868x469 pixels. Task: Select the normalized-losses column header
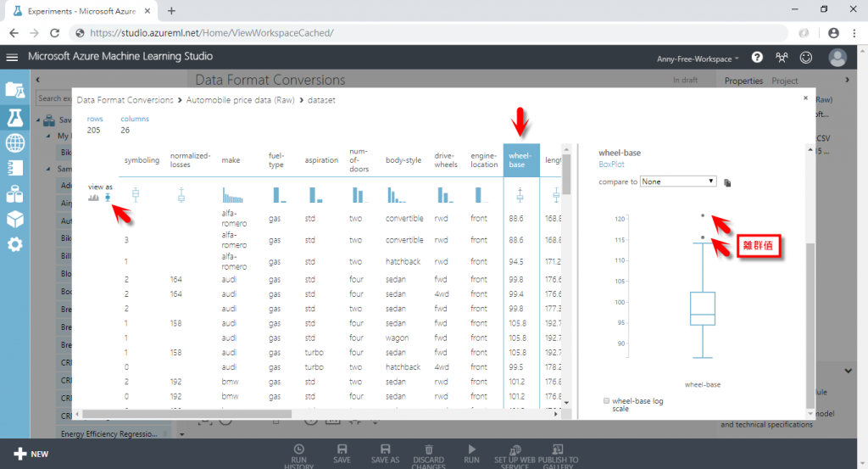tap(190, 160)
